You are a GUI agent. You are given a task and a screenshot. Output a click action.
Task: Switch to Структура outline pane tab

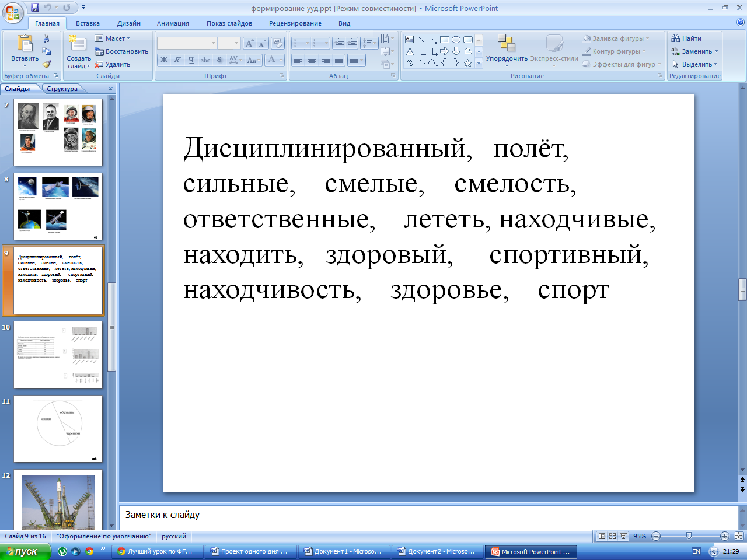62,89
